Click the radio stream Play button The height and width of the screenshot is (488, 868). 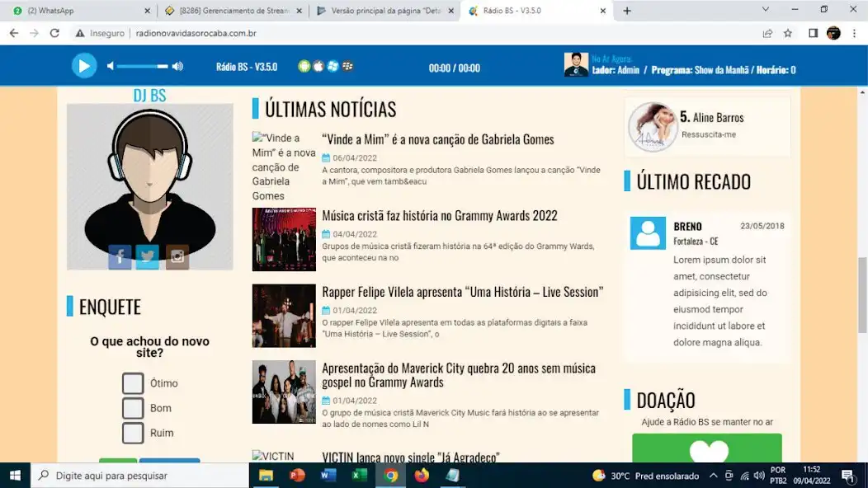pos(83,65)
